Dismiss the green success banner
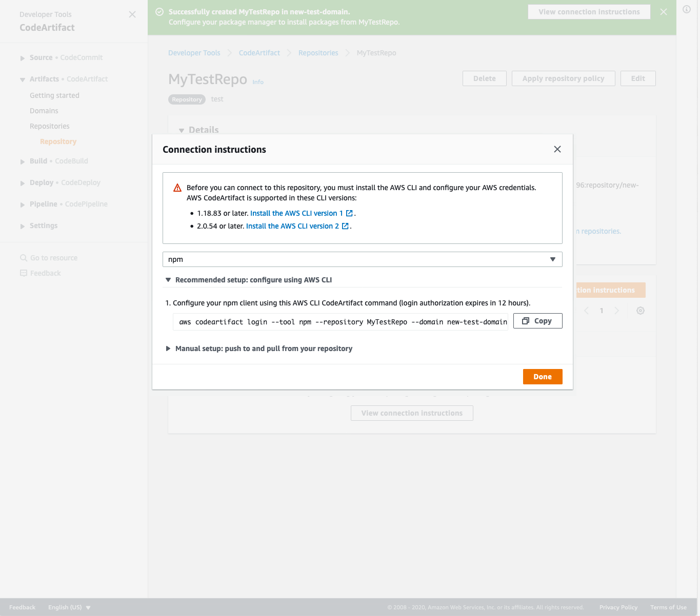This screenshot has height=616, width=700. (664, 12)
